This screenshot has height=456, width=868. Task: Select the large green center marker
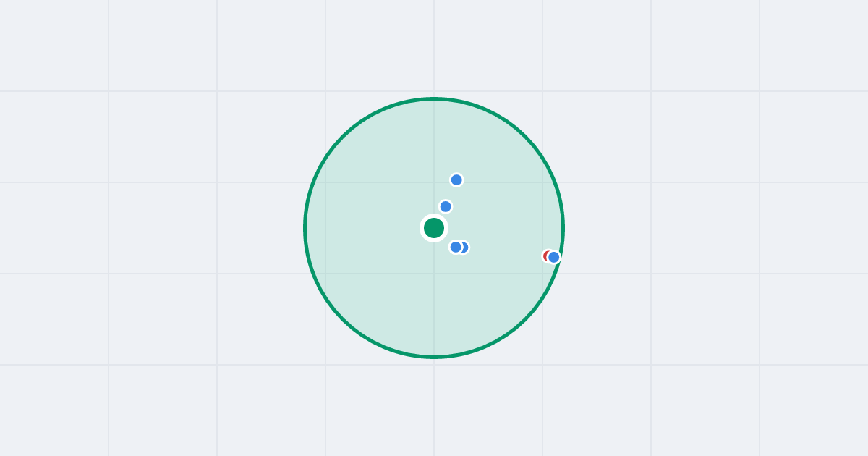click(x=434, y=228)
